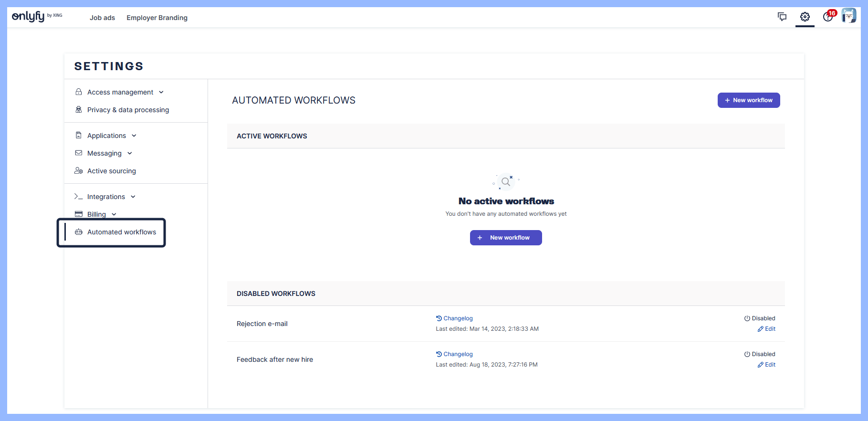The height and width of the screenshot is (421, 868).
Task: Select Privacy & data processing in sidebar
Action: pyautogui.click(x=128, y=109)
